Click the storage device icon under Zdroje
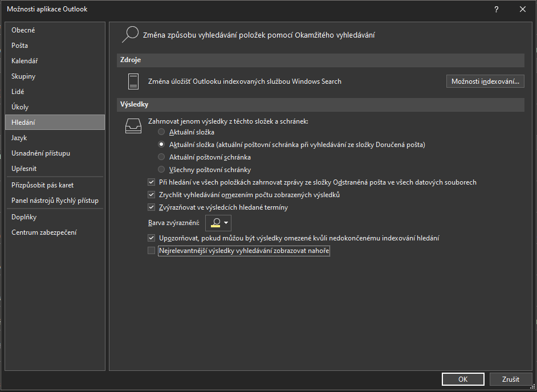This screenshot has width=537, height=392. pyautogui.click(x=133, y=81)
